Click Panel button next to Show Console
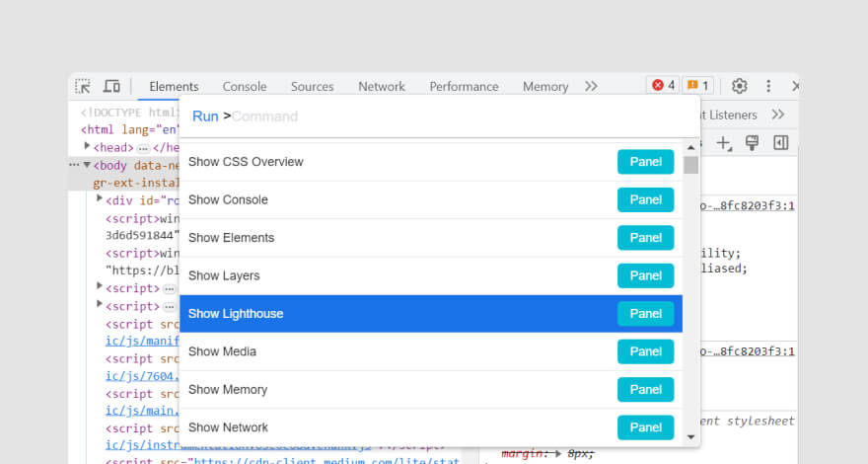868x464 pixels. pos(645,199)
